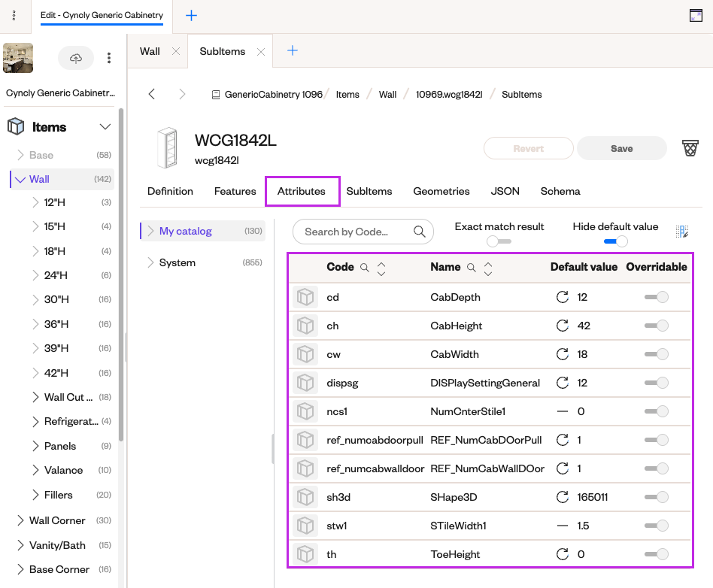Click the column settings icon beside Hide default value
Image resolution: width=713 pixels, height=588 pixels.
click(x=681, y=232)
